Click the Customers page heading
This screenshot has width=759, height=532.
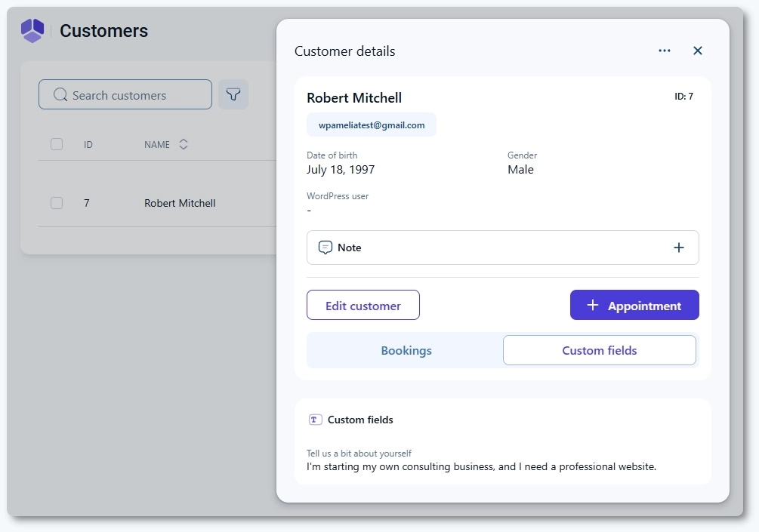103,31
